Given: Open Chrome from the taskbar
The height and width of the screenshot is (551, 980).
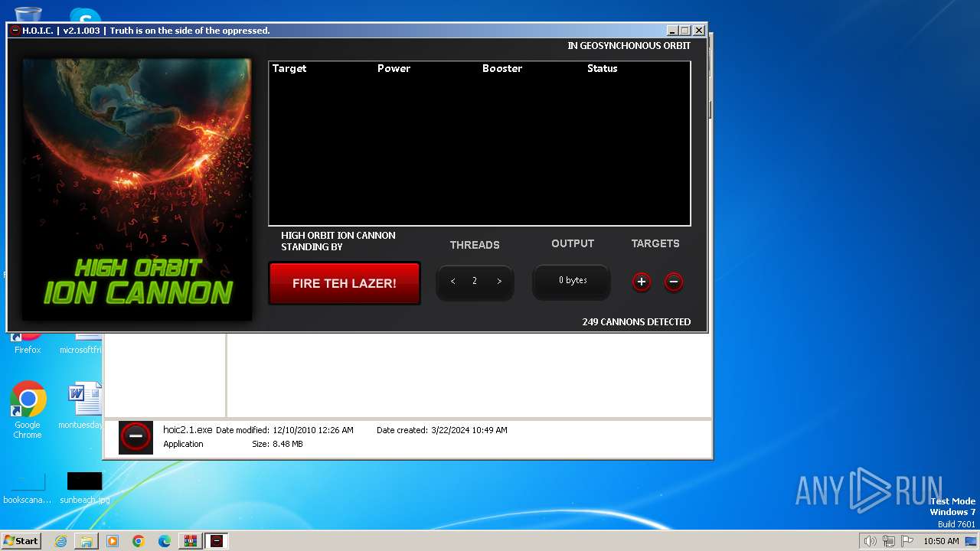Looking at the screenshot, I should 139,541.
